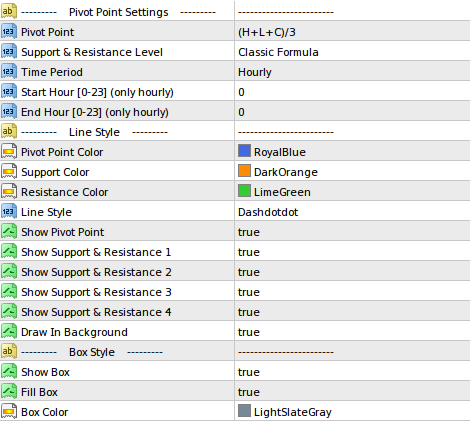470x421 pixels.
Task: Click the integer icon of the Line Style parameter
Action: [x=9, y=212]
